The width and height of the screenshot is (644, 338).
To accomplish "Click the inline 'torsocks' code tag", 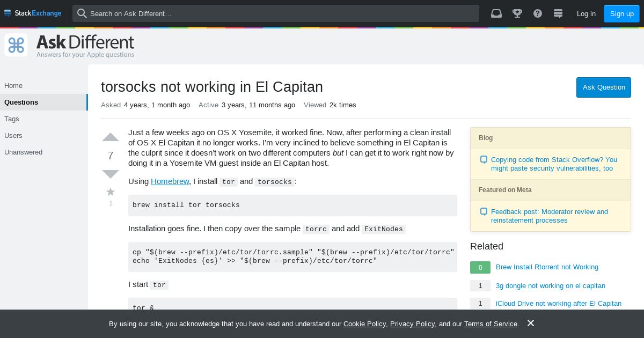I will pos(275,182).
